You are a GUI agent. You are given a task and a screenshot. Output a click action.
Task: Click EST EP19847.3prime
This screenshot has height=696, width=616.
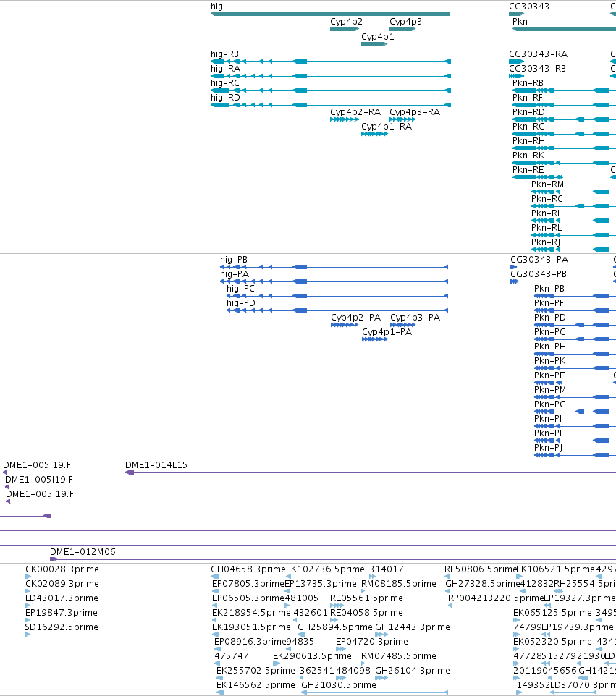tap(62, 613)
